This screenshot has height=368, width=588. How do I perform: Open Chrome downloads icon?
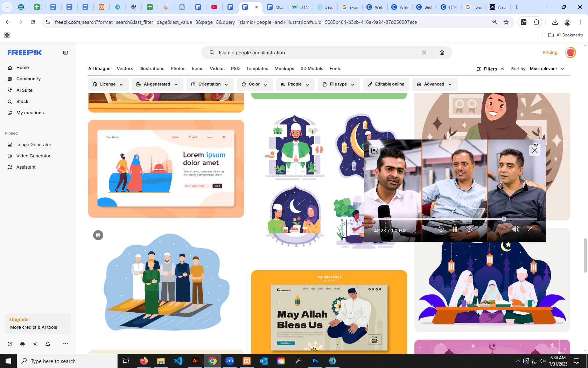(x=555, y=22)
